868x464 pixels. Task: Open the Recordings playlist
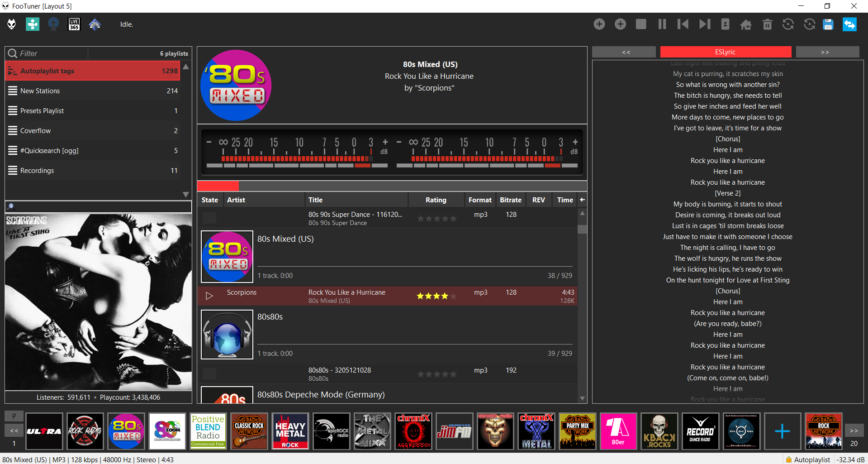[x=93, y=171]
